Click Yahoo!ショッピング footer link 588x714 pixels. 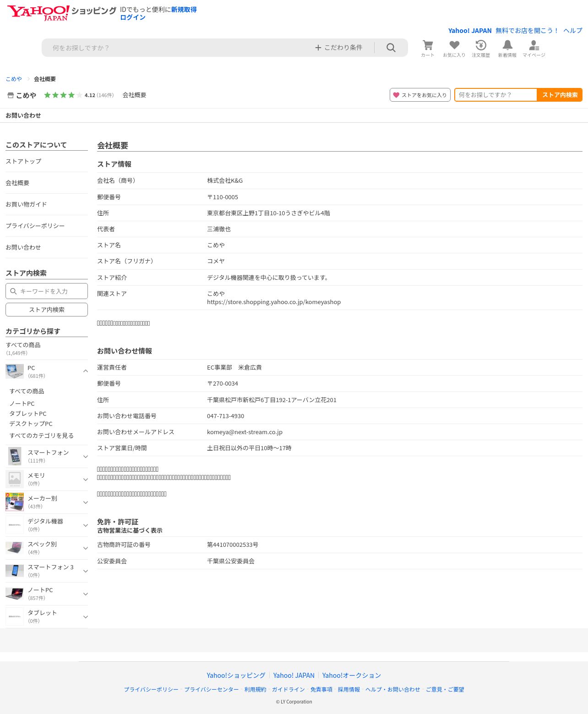236,676
